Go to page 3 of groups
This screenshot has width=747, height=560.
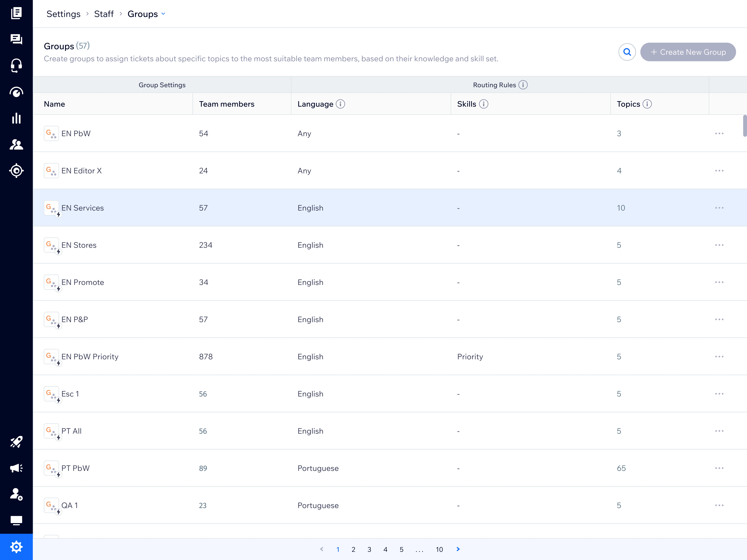[369, 549]
